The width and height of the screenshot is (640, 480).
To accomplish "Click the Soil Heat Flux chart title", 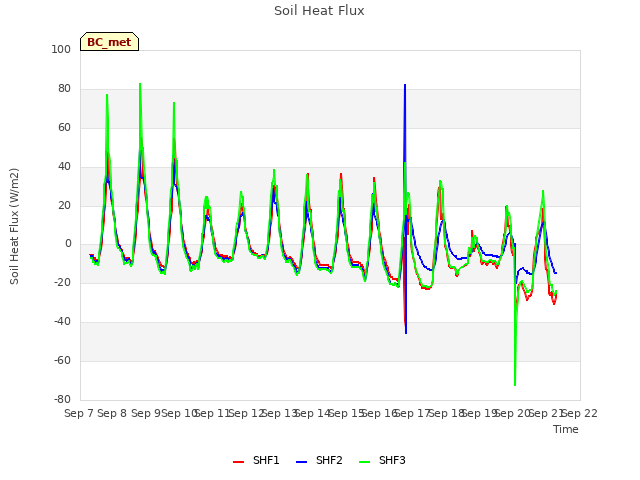I will 319,11.
